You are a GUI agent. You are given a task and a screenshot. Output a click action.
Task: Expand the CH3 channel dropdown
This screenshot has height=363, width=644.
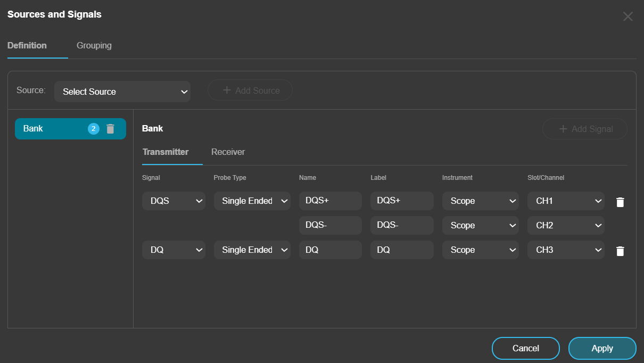566,250
